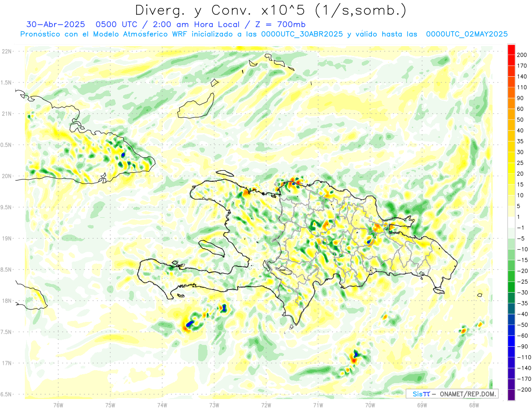Image resolution: width=532 pixels, height=411 pixels.
Task: Click the '73W' longitude label
Action: click(x=214, y=405)
